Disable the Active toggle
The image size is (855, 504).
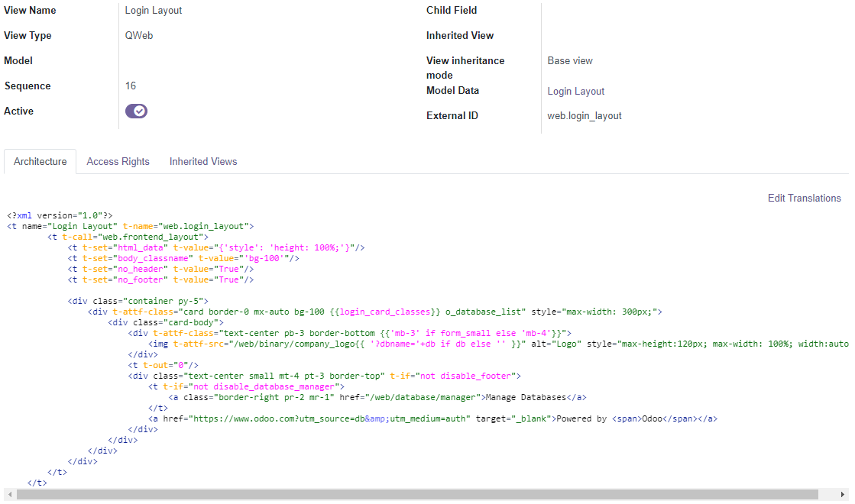point(135,111)
